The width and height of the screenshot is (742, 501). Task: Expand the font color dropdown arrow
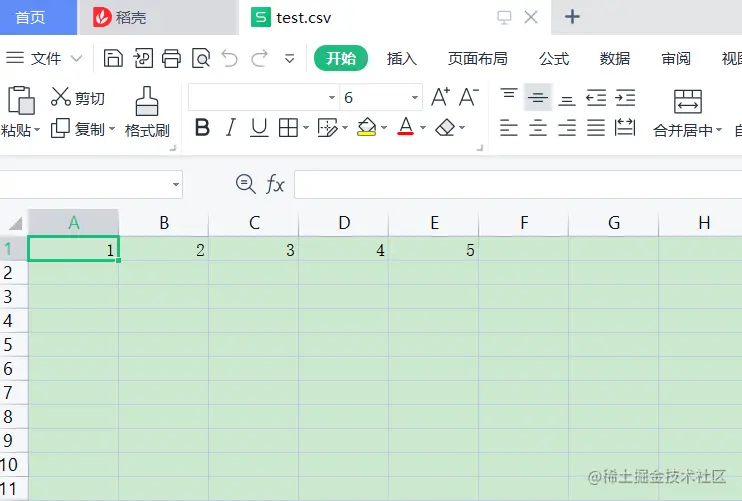click(x=423, y=128)
